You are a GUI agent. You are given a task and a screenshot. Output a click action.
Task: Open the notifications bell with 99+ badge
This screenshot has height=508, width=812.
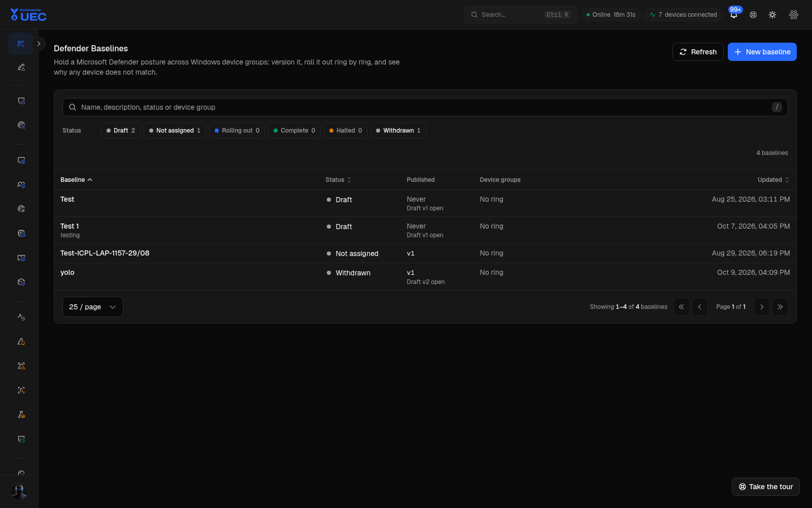tap(734, 15)
